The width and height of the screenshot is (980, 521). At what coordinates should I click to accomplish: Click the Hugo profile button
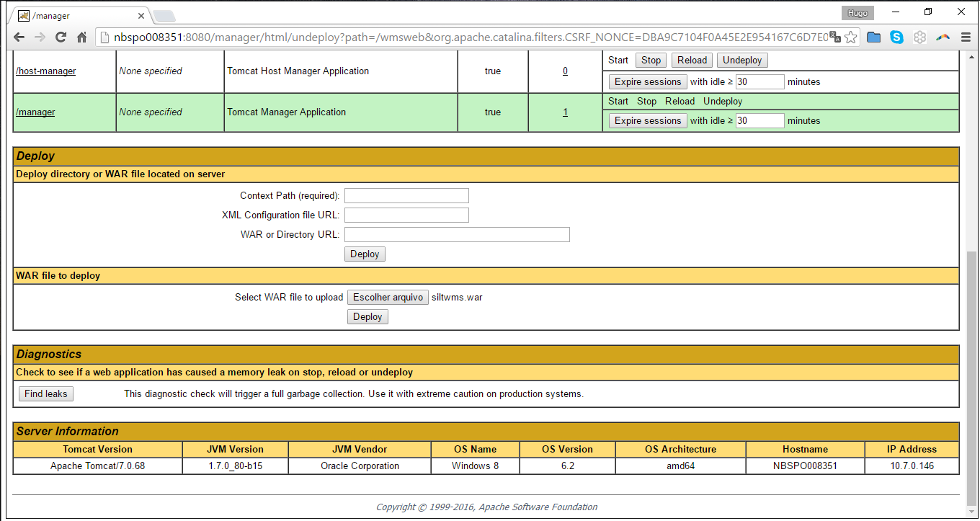coord(857,12)
